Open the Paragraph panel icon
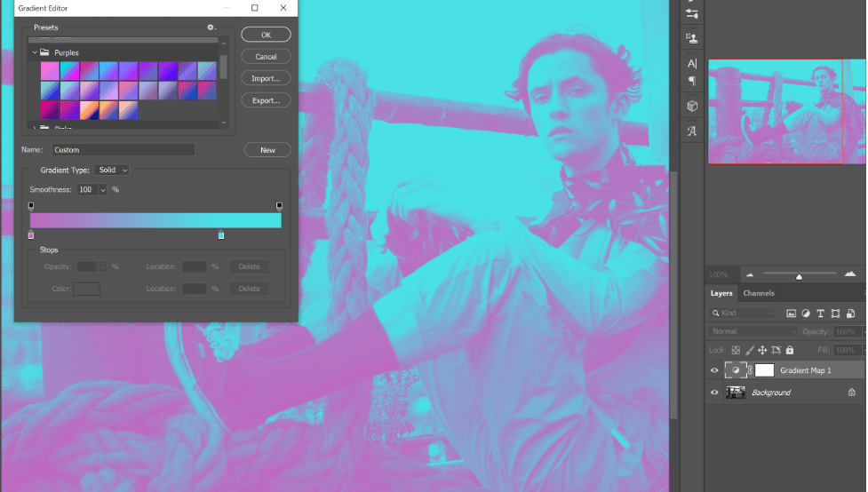The image size is (868, 492). 692,81
